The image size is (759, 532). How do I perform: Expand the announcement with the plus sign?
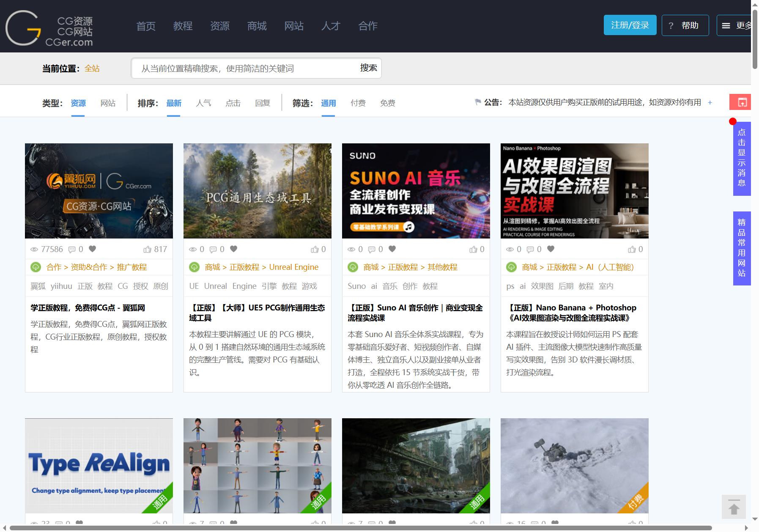coord(710,103)
